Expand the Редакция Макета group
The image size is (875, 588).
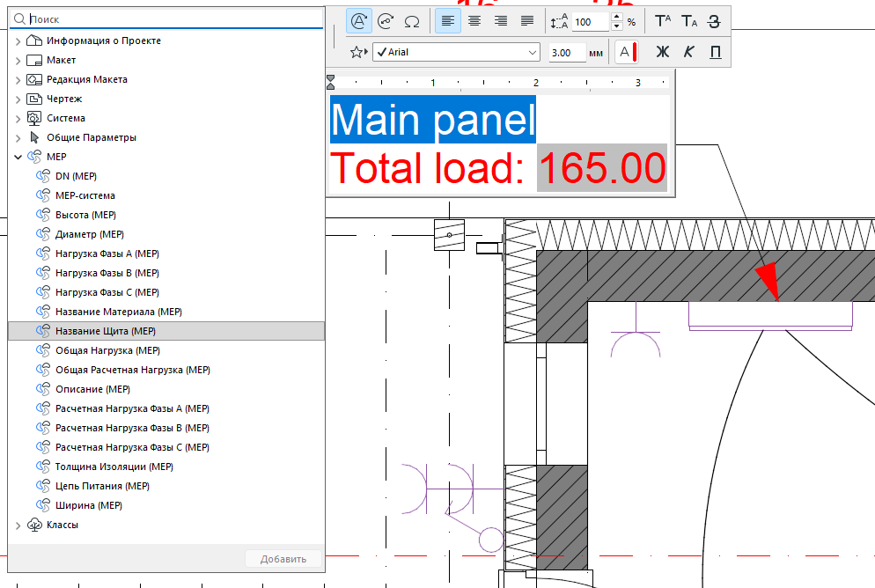(18, 80)
